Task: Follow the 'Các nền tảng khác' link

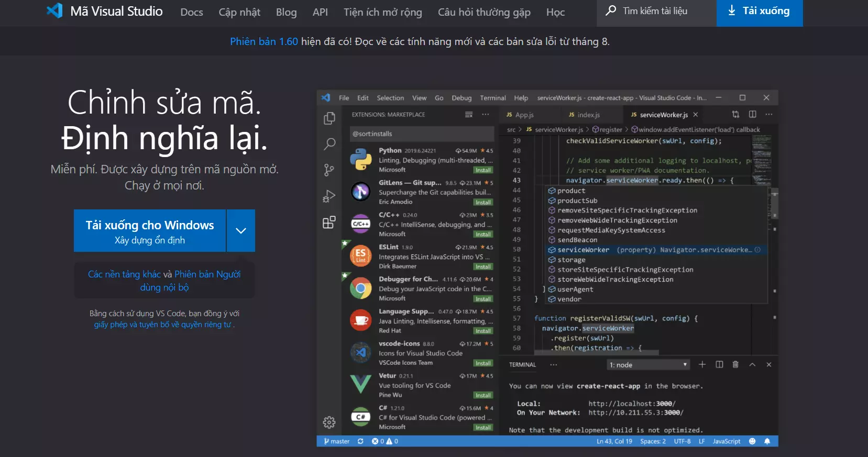Action: 124,274
